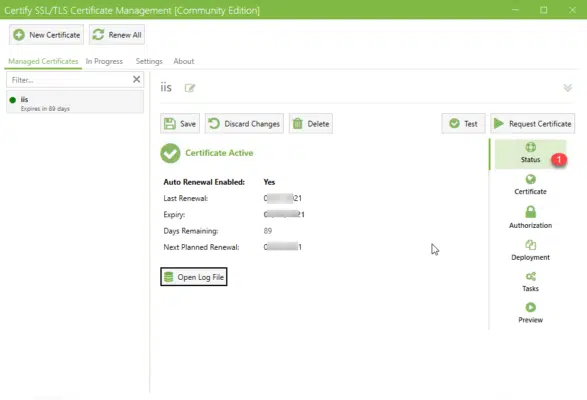Switch to Managed Certificates tab
This screenshot has height=400, width=587.
[43, 61]
